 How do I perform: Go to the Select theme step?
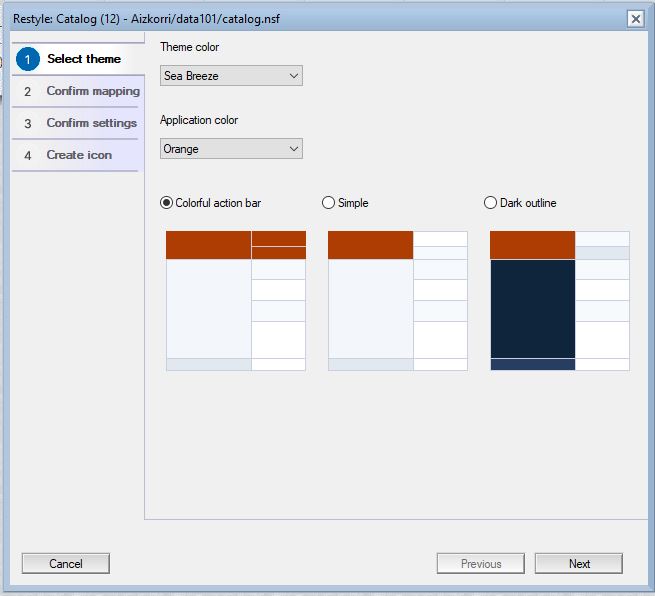click(83, 59)
